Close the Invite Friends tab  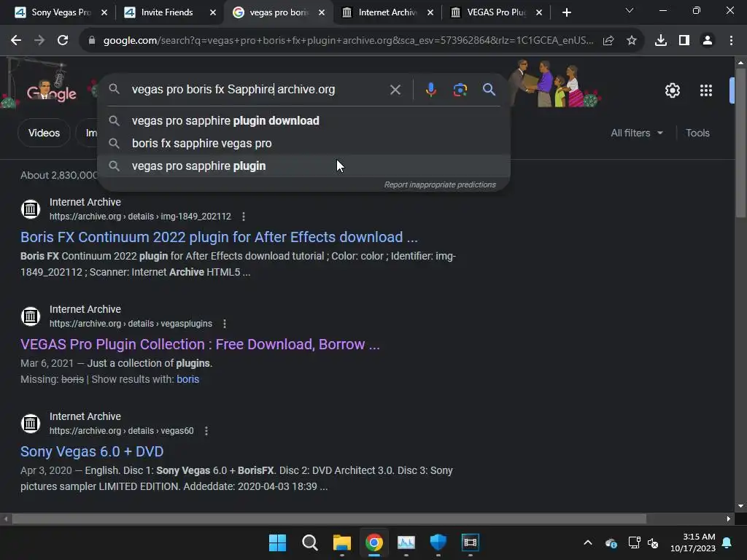[213, 12]
